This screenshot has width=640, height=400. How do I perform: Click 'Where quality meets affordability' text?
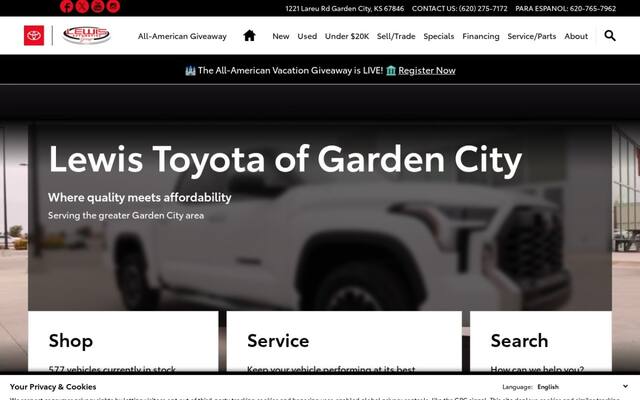pyautogui.click(x=140, y=198)
